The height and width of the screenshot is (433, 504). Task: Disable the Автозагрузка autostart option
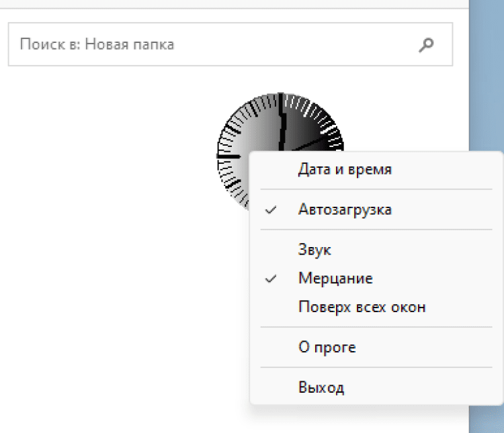pos(345,209)
